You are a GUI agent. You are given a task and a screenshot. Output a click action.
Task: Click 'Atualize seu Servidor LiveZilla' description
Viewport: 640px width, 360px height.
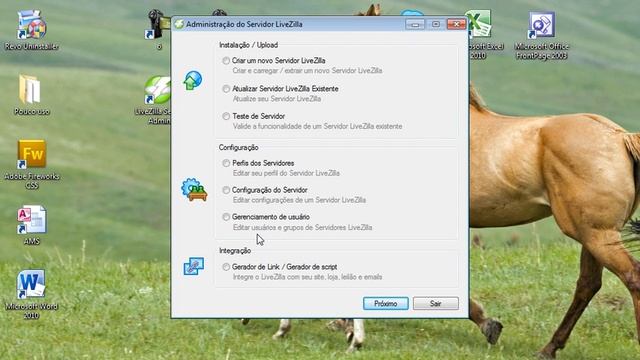277,99
